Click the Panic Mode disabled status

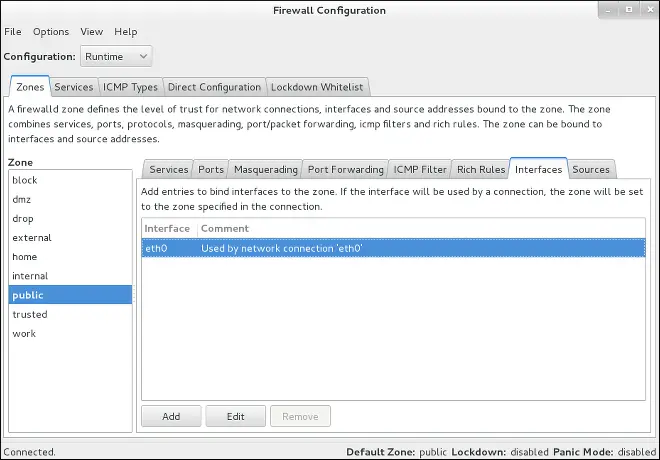605,452
